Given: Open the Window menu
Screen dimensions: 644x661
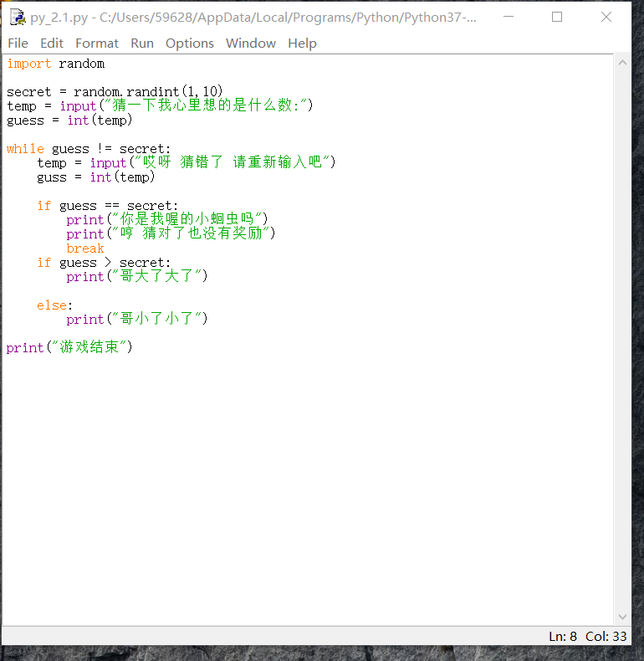Looking at the screenshot, I should coord(251,43).
